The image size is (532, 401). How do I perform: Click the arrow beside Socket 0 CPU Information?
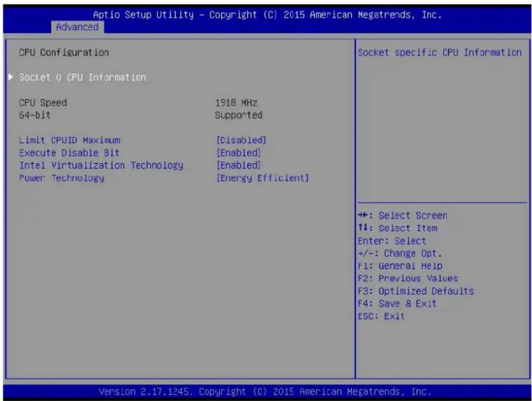[x=11, y=77]
